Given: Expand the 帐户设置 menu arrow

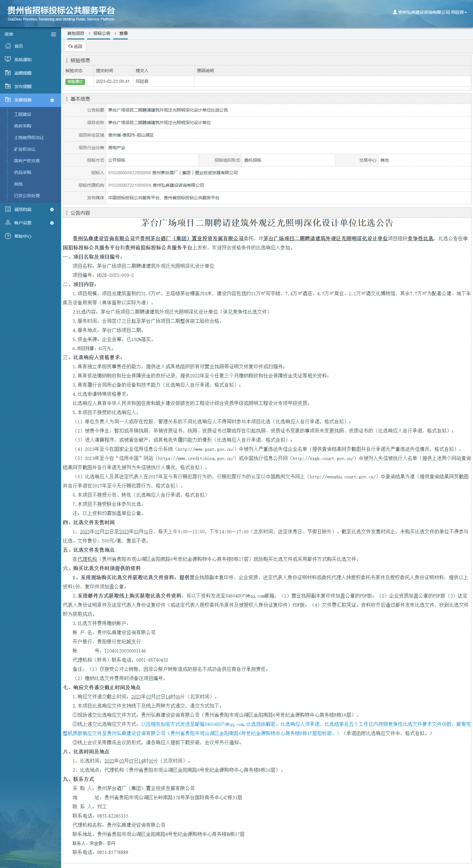Looking at the screenshot, I should click(52, 223).
